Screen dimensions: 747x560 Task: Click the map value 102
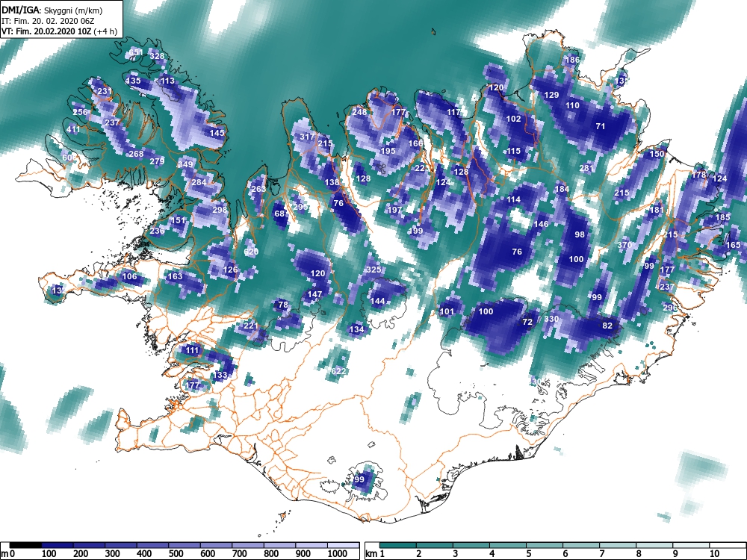pyautogui.click(x=514, y=119)
